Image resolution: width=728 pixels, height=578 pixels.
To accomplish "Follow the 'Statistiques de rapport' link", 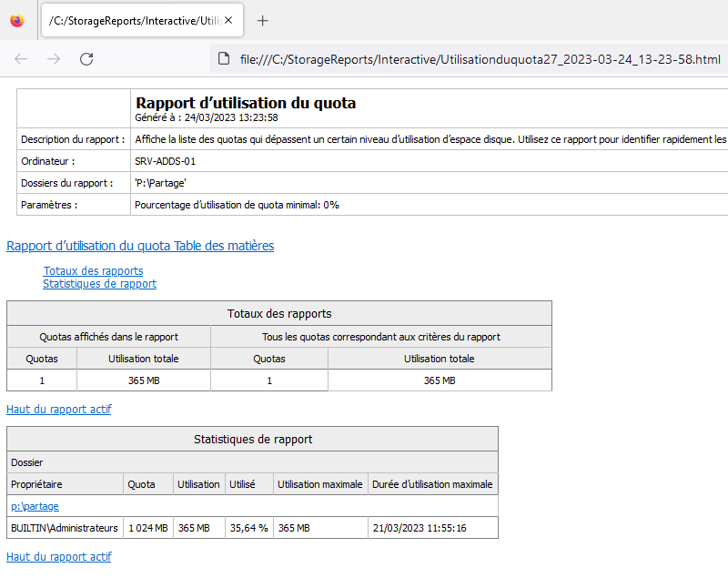I will 99,283.
